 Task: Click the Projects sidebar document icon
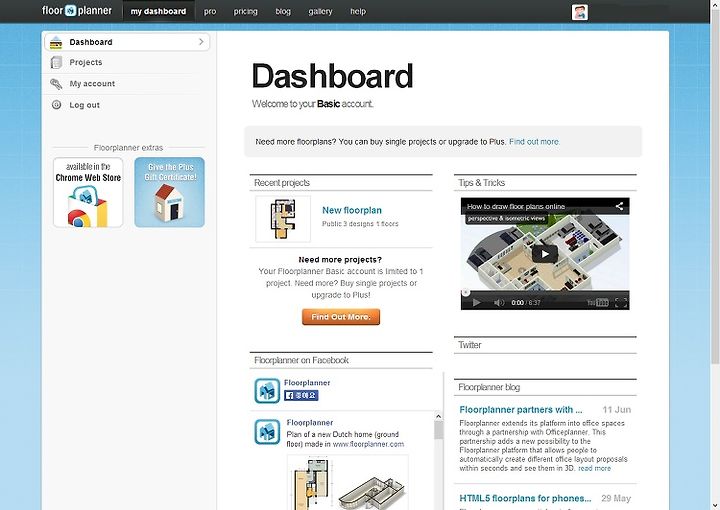click(56, 62)
